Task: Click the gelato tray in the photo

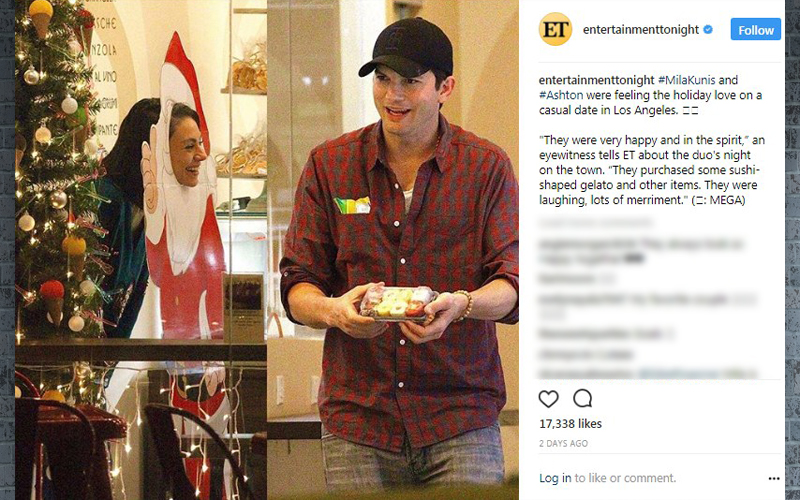Action: tap(398, 304)
